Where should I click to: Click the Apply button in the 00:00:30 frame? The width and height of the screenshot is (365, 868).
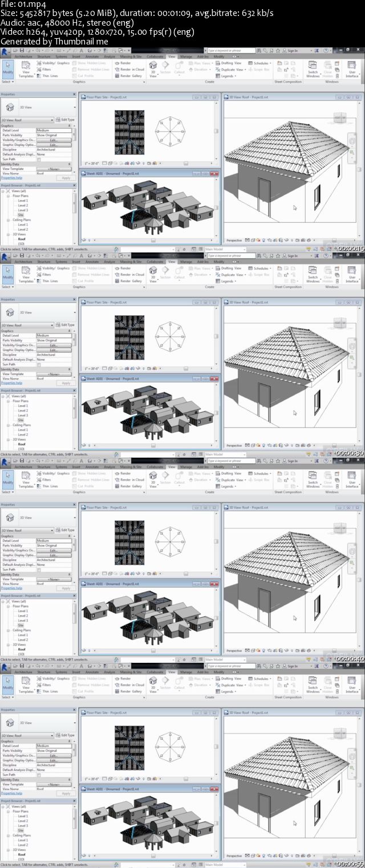pyautogui.click(x=66, y=383)
